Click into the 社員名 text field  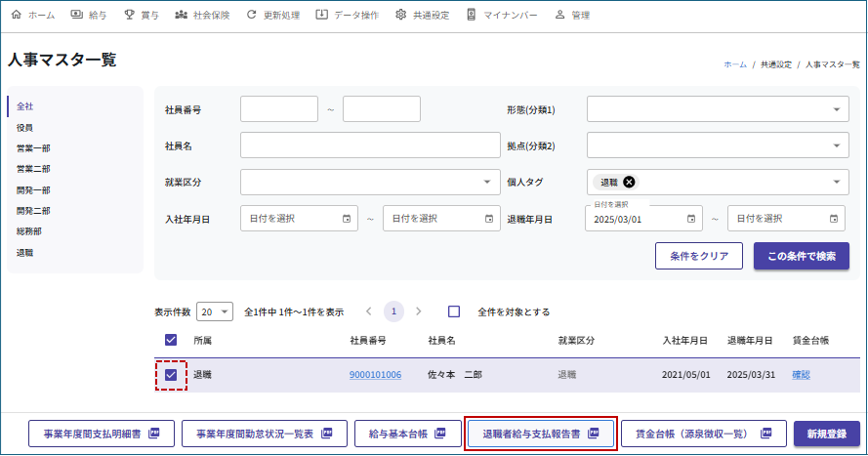(369, 145)
